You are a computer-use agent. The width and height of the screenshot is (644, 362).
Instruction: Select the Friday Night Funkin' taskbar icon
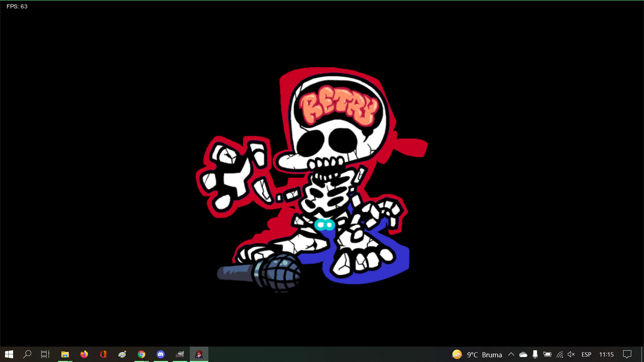point(199,354)
